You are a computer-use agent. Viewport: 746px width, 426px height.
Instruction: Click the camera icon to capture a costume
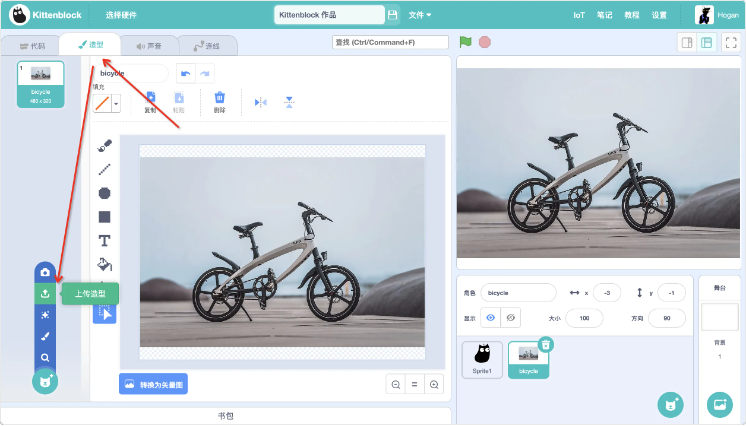[44, 272]
